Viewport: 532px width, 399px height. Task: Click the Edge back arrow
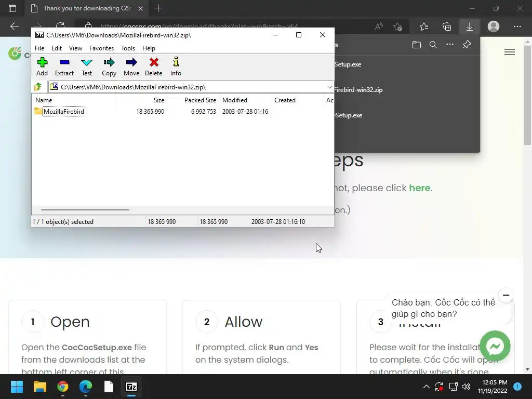coord(14,26)
